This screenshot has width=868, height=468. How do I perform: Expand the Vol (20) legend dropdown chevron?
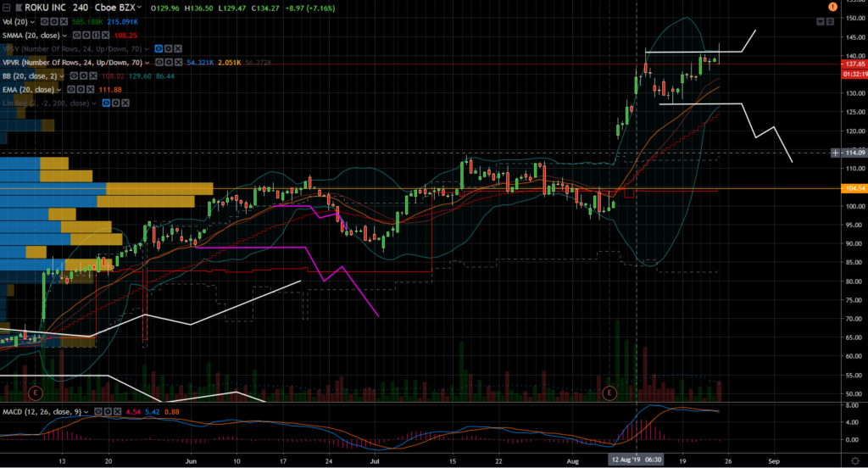(32, 22)
